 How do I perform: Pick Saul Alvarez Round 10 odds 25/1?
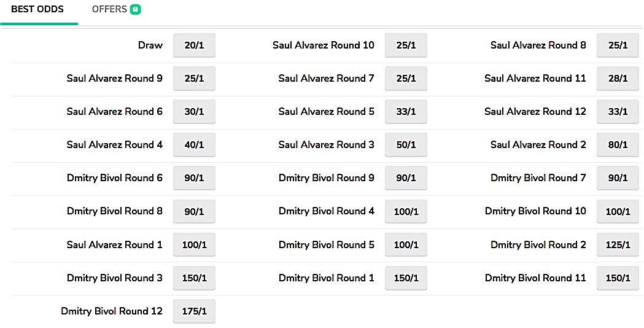tap(406, 45)
